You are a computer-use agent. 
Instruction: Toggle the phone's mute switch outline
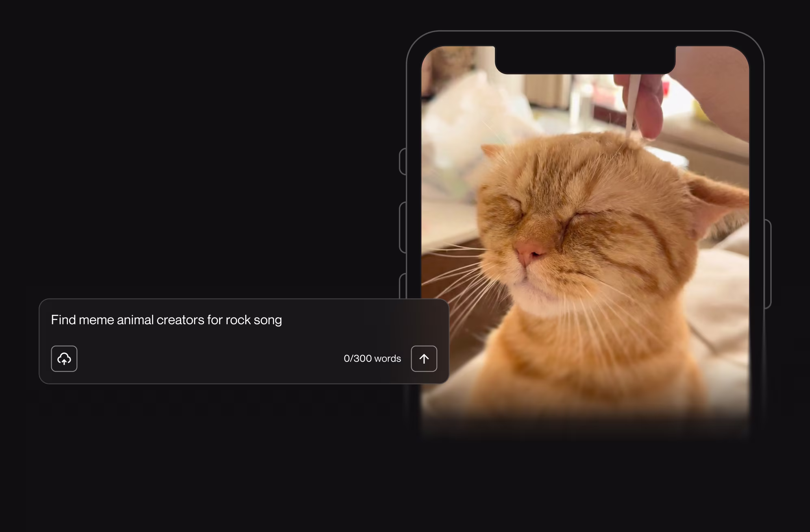403,161
